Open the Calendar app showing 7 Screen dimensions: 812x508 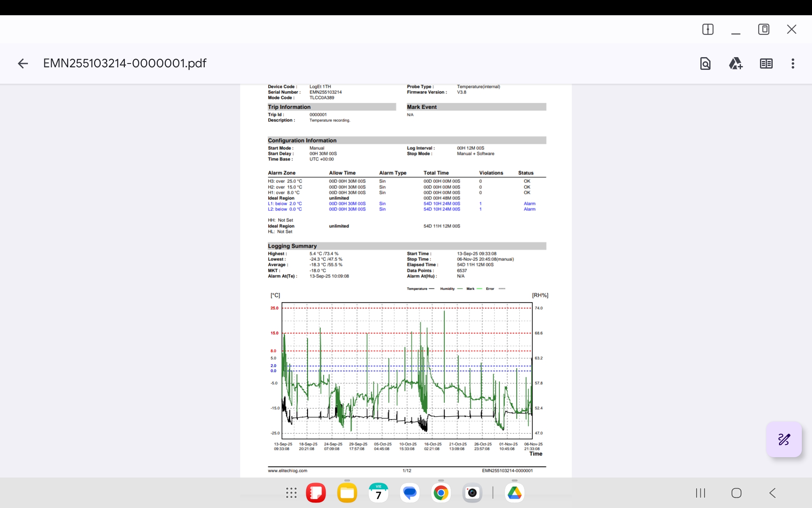pyautogui.click(x=378, y=493)
